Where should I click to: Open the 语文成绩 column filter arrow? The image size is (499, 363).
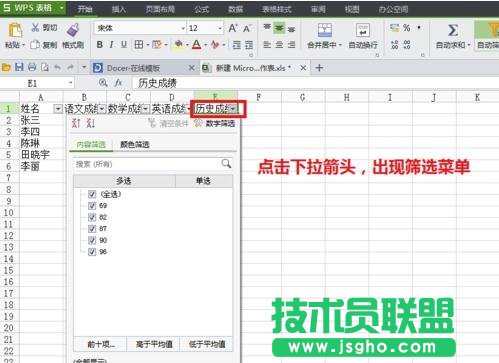[x=102, y=109]
